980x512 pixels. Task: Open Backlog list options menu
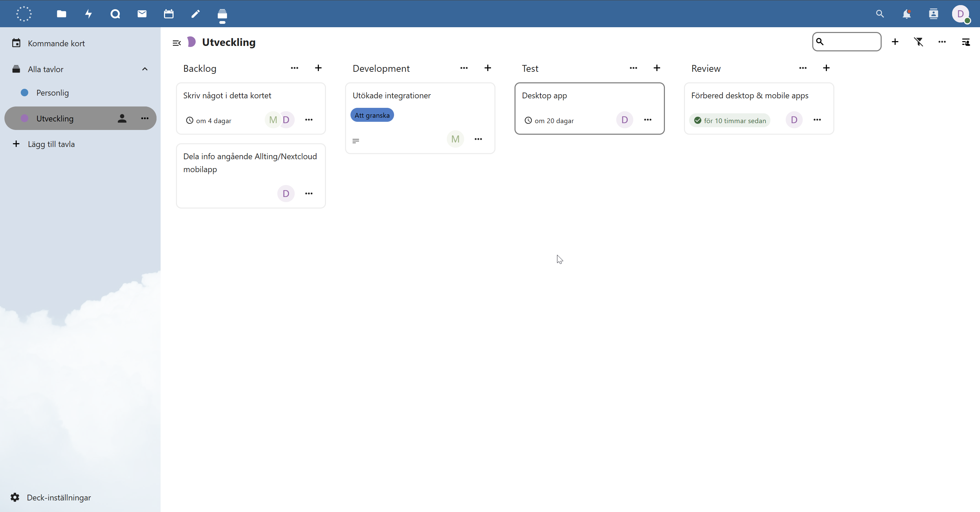pyautogui.click(x=294, y=68)
